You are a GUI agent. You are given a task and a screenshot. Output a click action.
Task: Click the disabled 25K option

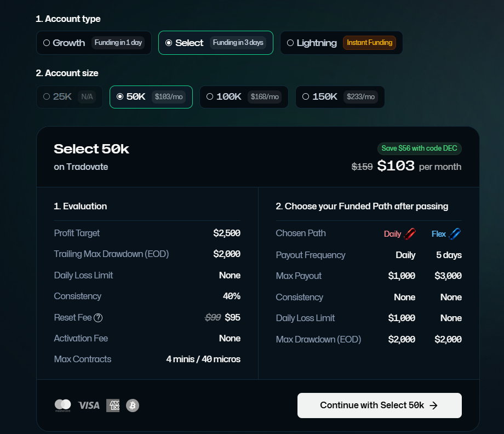click(69, 96)
